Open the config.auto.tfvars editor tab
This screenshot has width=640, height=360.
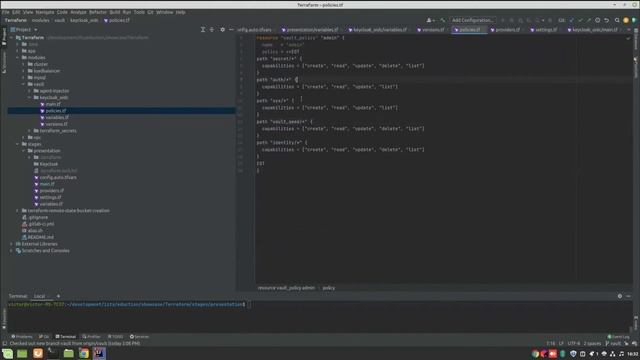point(254,30)
